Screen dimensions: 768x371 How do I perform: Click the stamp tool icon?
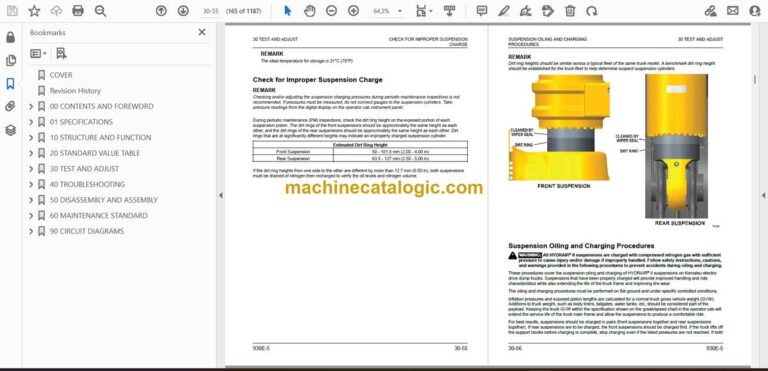pyautogui.click(x=548, y=11)
